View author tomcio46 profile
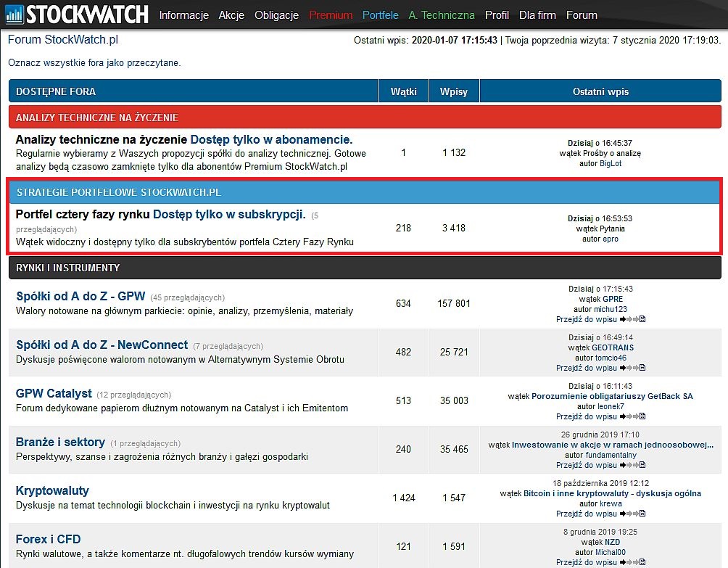 click(611, 358)
